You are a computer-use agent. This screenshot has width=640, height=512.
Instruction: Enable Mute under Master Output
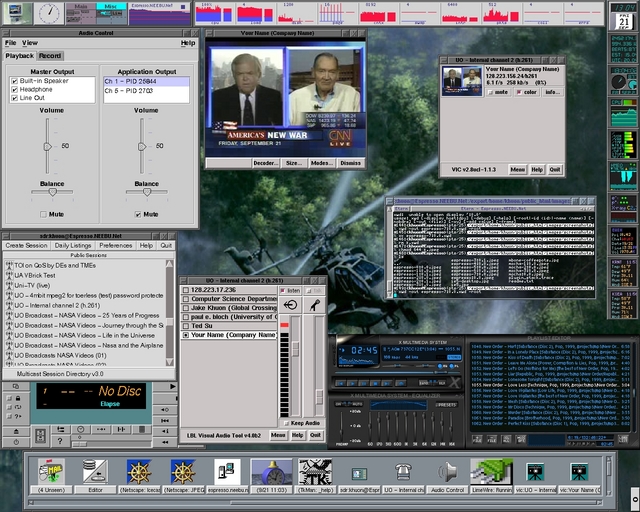(x=43, y=214)
